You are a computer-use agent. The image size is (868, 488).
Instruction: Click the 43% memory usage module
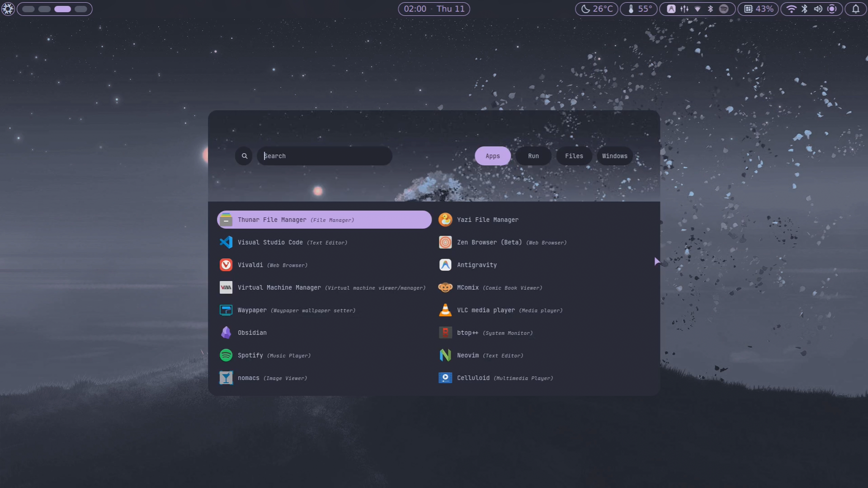pyautogui.click(x=758, y=9)
